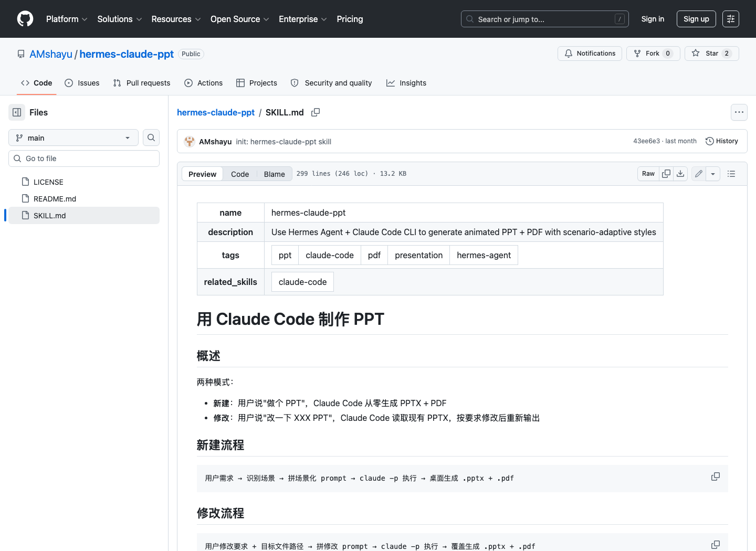Click the 用 Claude Code 制作 PPT heading
Screen dimensions: 756x551
tap(290, 319)
